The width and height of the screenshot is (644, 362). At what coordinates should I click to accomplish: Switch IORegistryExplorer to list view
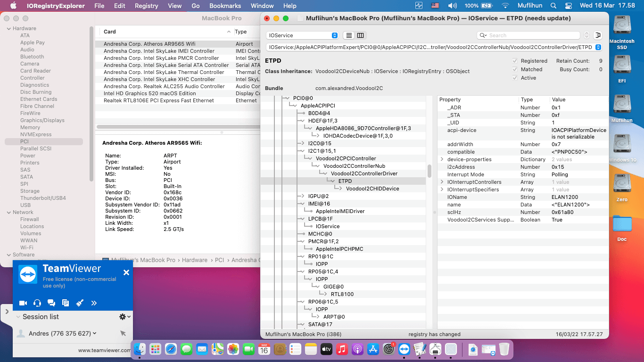point(349,35)
